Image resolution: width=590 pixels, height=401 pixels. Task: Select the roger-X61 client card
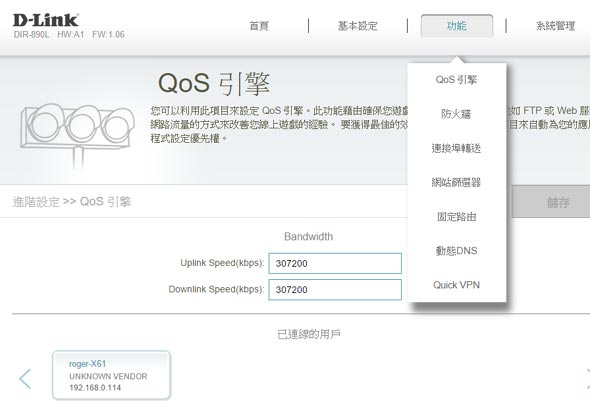point(111,375)
